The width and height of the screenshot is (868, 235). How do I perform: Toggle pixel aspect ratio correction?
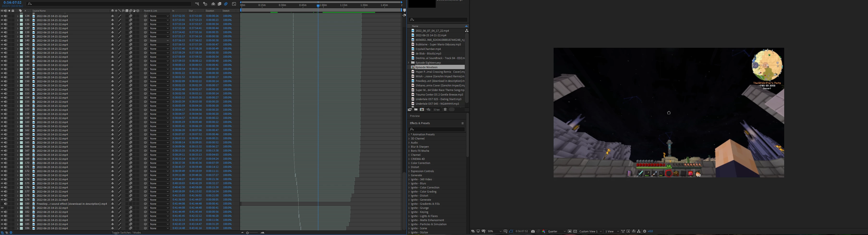pos(623,231)
